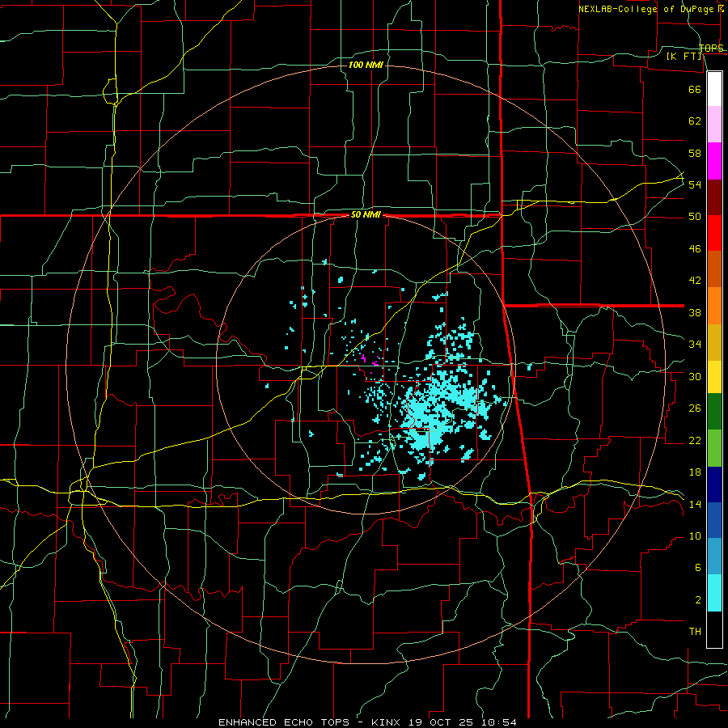Click the yellow 34 legend swatch
The image size is (728, 728).
pyautogui.click(x=714, y=377)
